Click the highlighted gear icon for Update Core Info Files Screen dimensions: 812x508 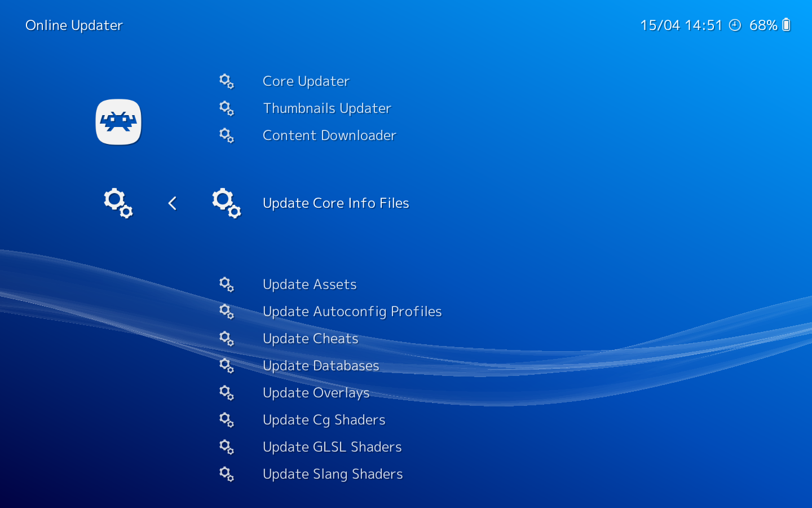pos(227,203)
